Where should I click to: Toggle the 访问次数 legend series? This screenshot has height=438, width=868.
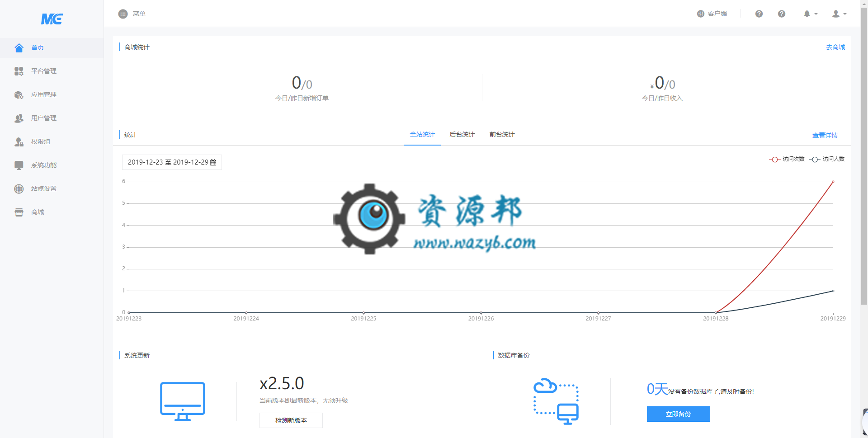click(x=787, y=159)
